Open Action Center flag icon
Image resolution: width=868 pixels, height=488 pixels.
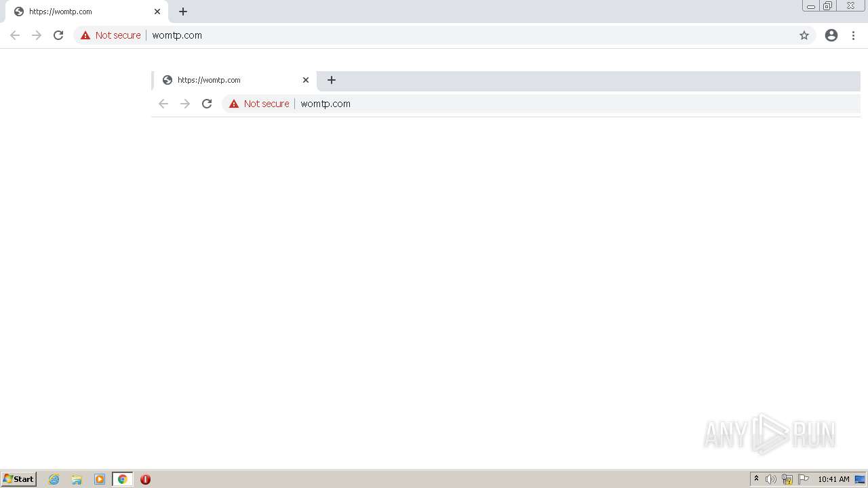804,479
